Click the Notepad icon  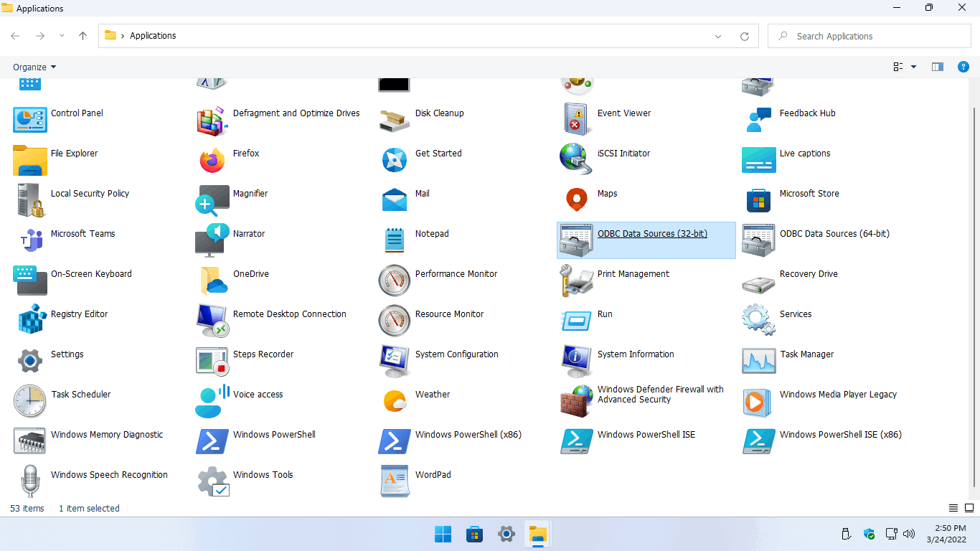(395, 240)
